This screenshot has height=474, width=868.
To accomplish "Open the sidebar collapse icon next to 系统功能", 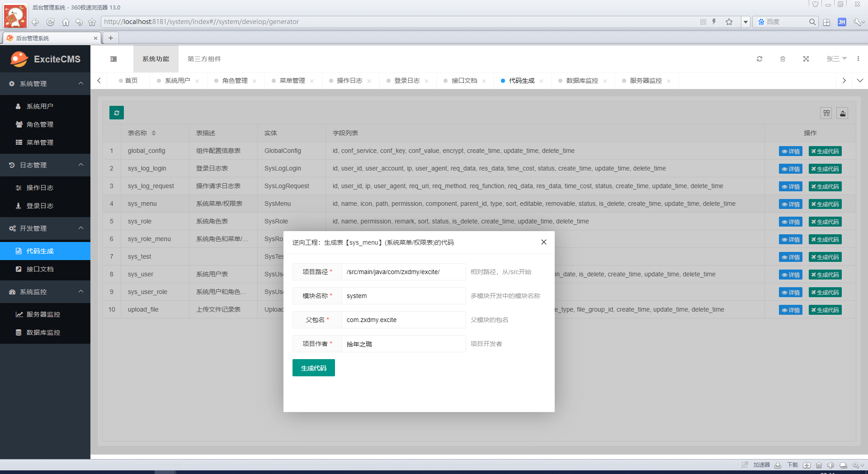I will pos(113,59).
